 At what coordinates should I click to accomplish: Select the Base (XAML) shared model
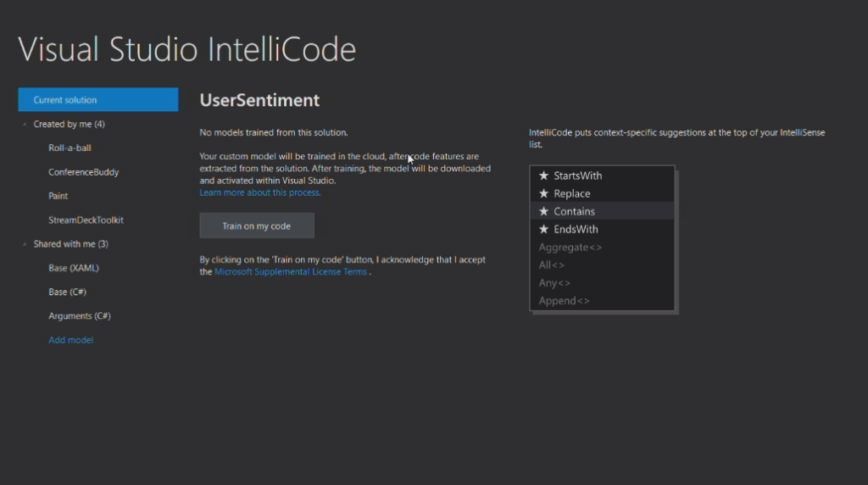tap(74, 268)
